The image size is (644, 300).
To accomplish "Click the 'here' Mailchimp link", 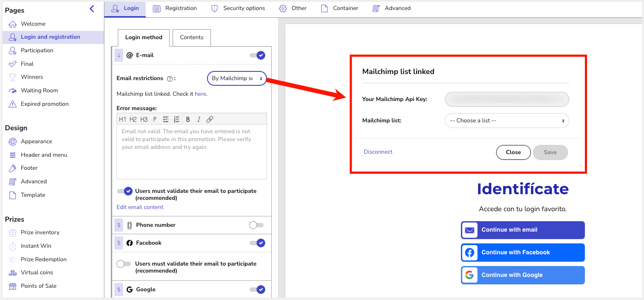I will 200,94.
